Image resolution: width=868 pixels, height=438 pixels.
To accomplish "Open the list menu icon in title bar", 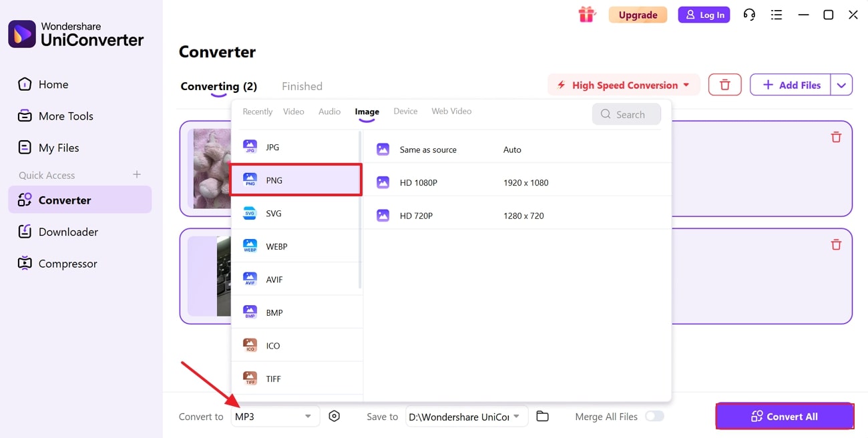I will pos(777,15).
